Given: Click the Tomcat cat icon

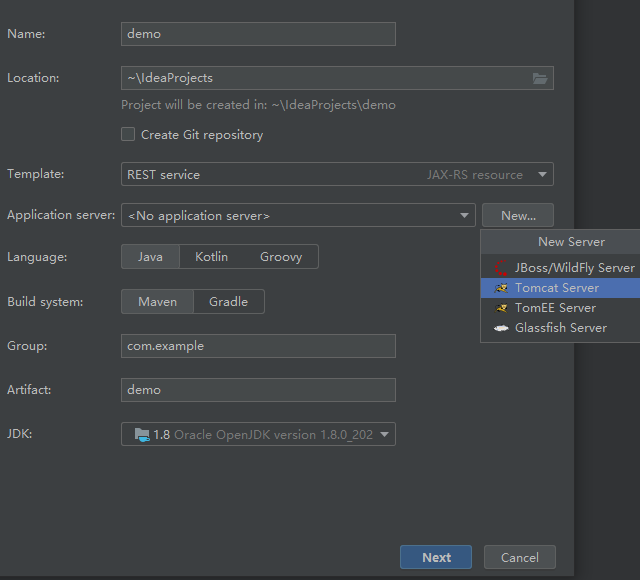Looking at the screenshot, I should (501, 288).
